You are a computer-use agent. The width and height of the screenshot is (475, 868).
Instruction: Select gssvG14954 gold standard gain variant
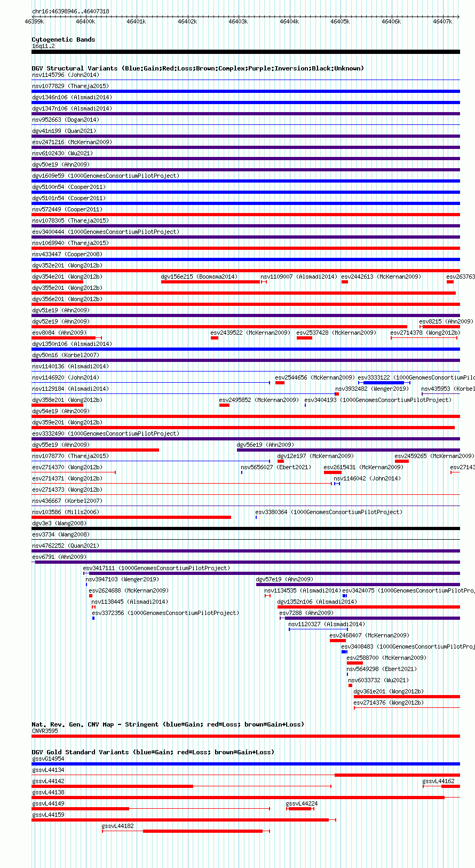(246, 764)
